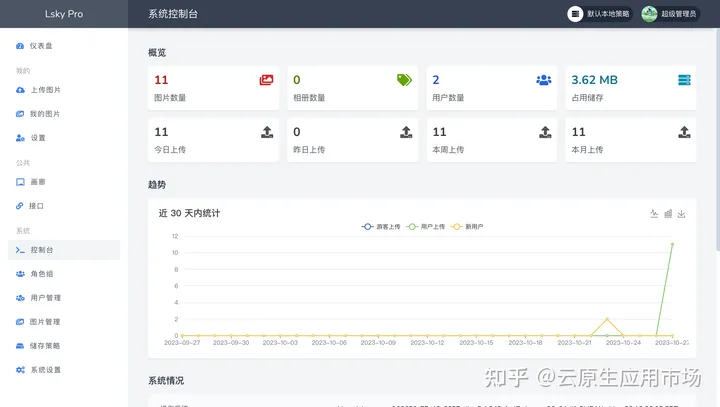
Task: Click the blue users icon on 用户数量 card
Action: coord(544,80)
